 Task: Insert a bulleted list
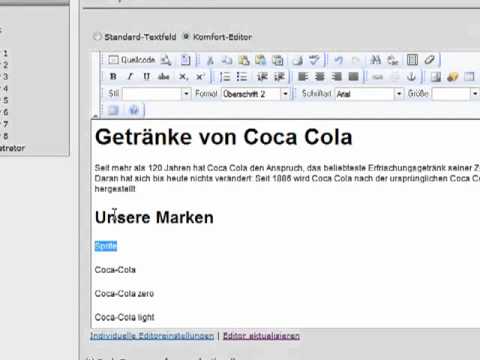tap(242, 77)
